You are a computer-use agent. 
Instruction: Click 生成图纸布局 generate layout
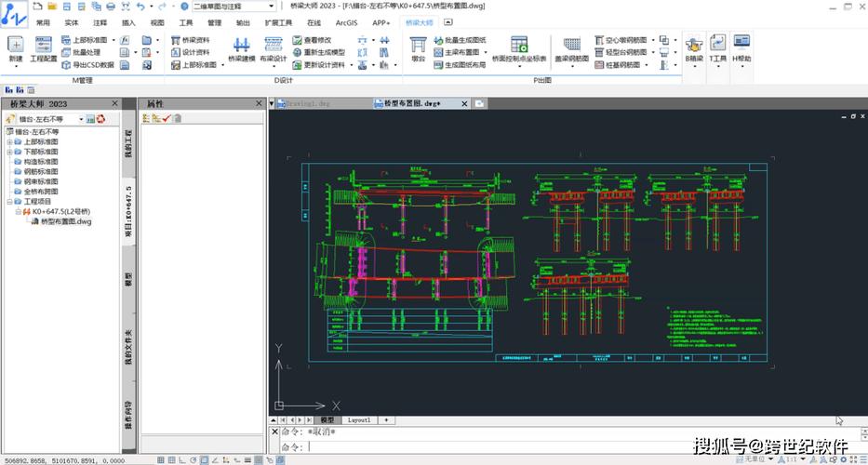coord(460,65)
